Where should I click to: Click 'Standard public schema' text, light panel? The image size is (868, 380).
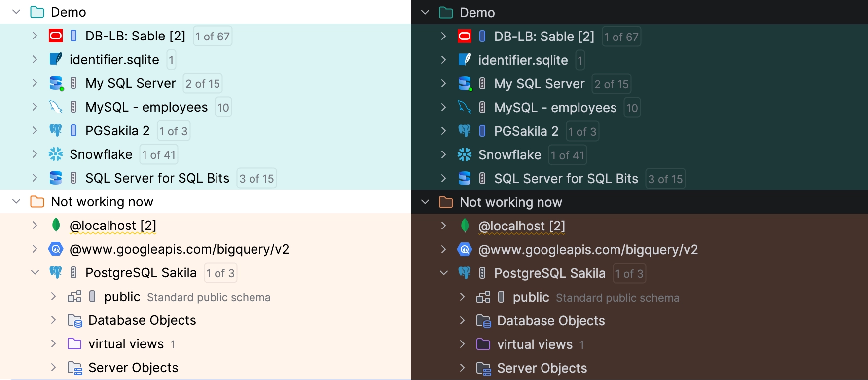tap(209, 297)
